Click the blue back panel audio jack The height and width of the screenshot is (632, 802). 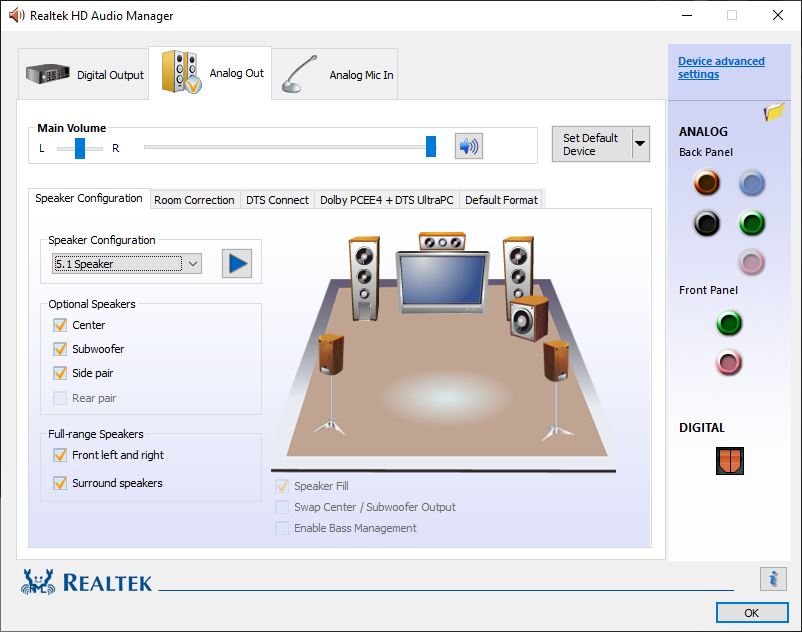[x=751, y=184]
